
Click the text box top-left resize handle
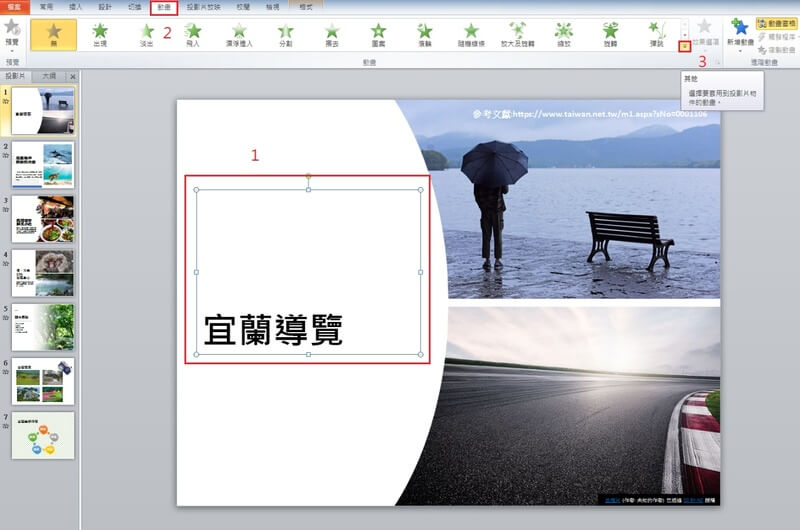point(196,190)
